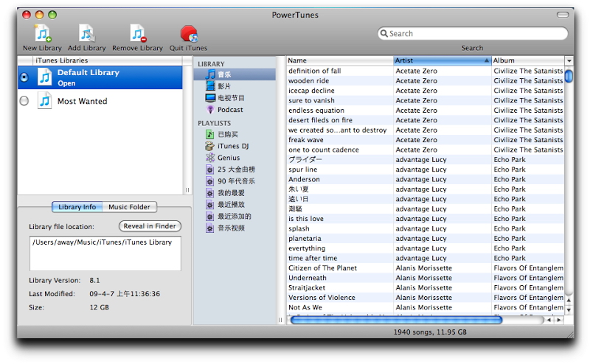
Task: Select the Default Library radio button
Action: point(25,77)
